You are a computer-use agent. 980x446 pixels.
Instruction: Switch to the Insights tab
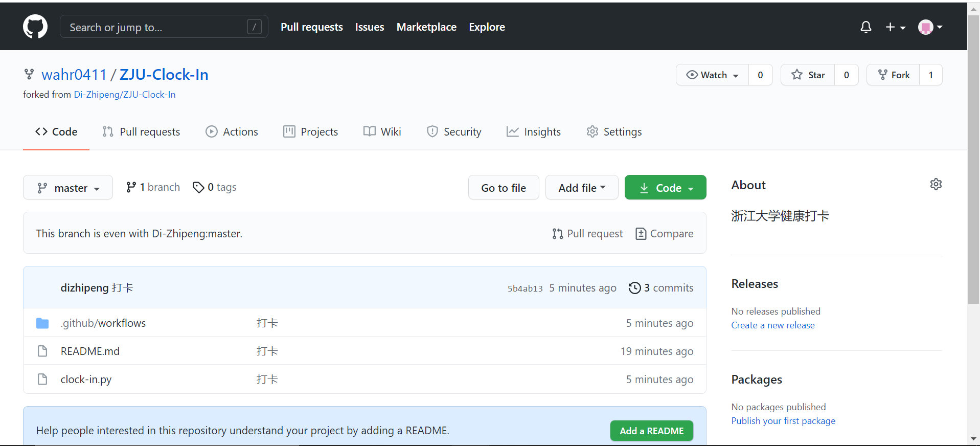534,132
